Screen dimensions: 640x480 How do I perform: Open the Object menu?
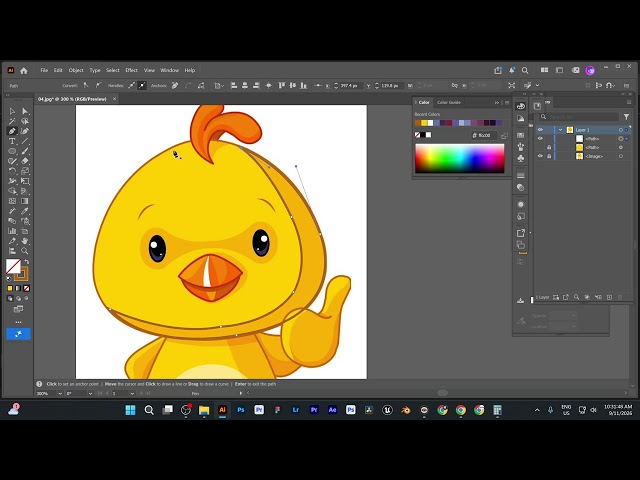76,70
